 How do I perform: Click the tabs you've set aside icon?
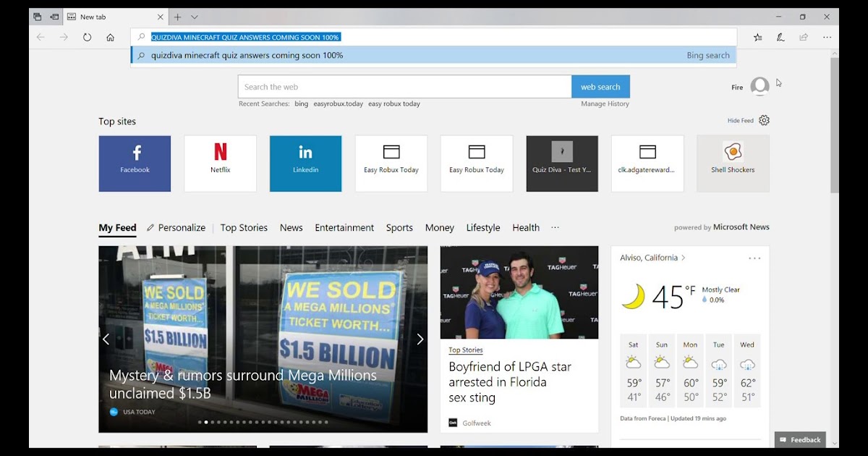pyautogui.click(x=38, y=17)
